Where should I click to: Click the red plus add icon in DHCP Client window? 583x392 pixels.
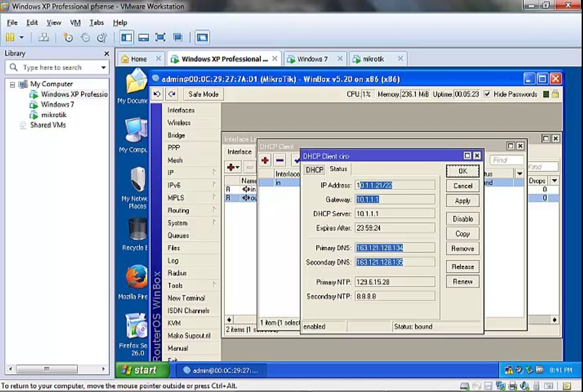pos(265,160)
